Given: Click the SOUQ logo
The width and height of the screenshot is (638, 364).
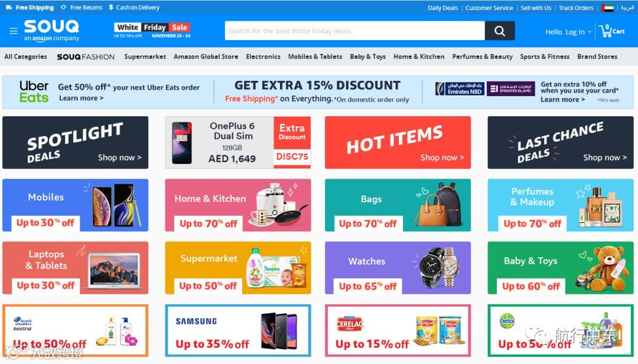Looking at the screenshot, I should tap(51, 31).
